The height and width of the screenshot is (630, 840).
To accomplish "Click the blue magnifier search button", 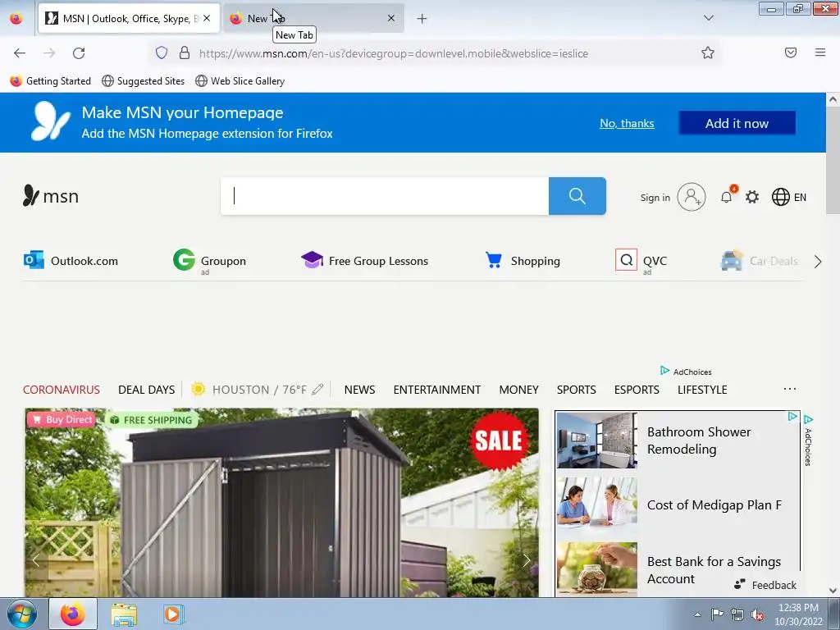I will pyautogui.click(x=577, y=196).
